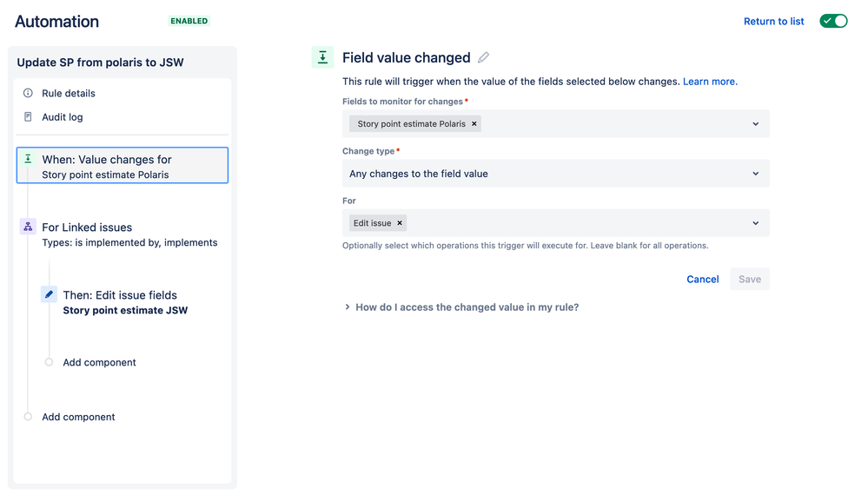
Task: Open the Audit log item
Action: 63,116
